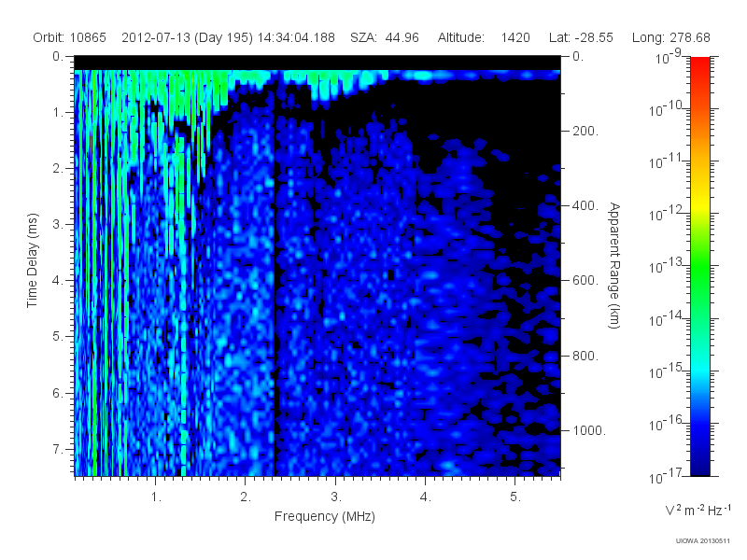Viewport: 747px width, 560px height.
Task: Click the '10^-17' color bar label
Action: (666, 476)
